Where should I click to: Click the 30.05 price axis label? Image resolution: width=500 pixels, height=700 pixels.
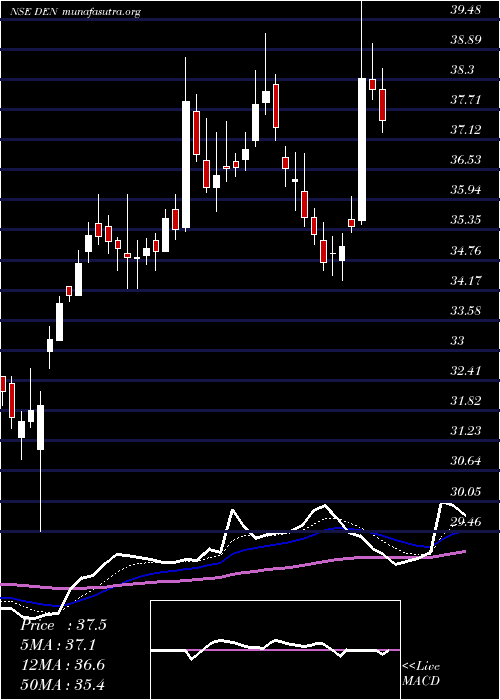[x=465, y=492]
